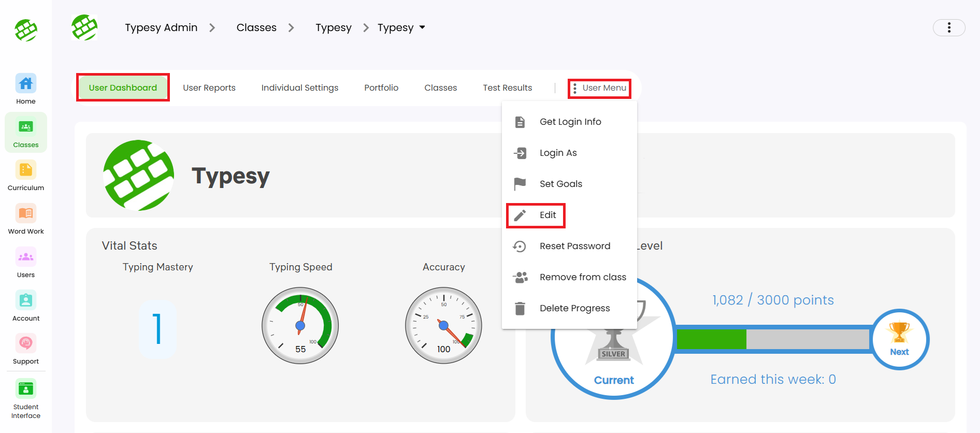Select Login As from menu

[x=569, y=153]
